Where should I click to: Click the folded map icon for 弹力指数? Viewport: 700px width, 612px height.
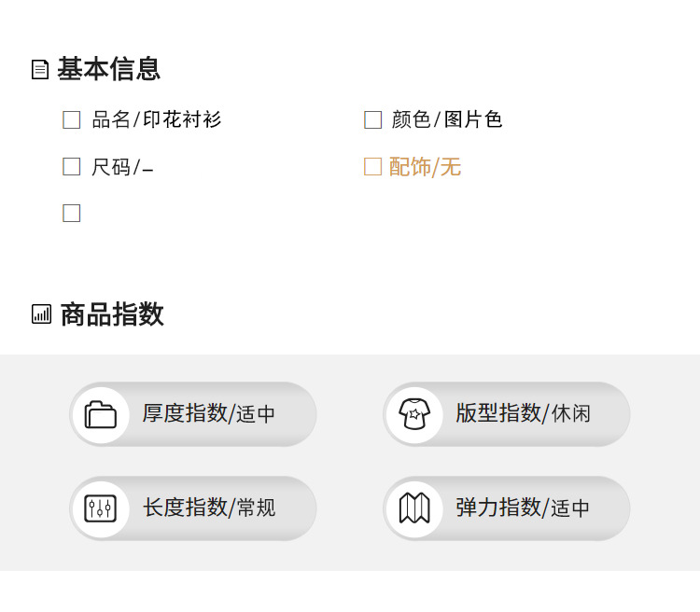(414, 508)
